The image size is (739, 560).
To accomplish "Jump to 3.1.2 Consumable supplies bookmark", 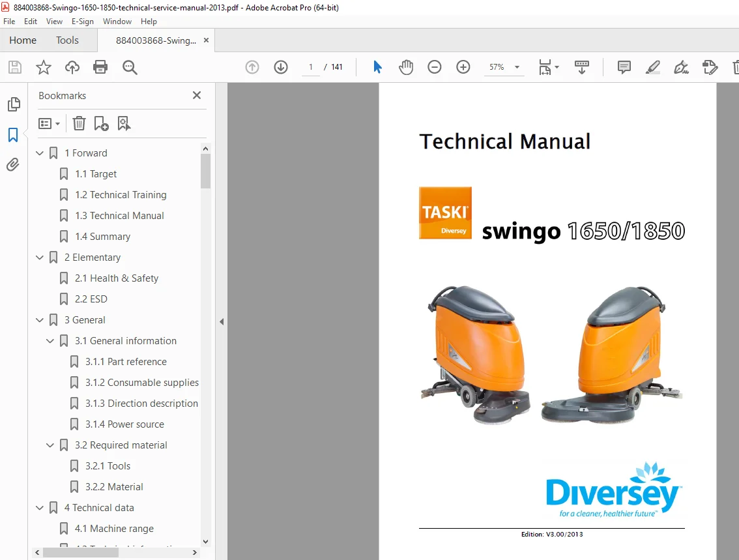I will (x=142, y=382).
